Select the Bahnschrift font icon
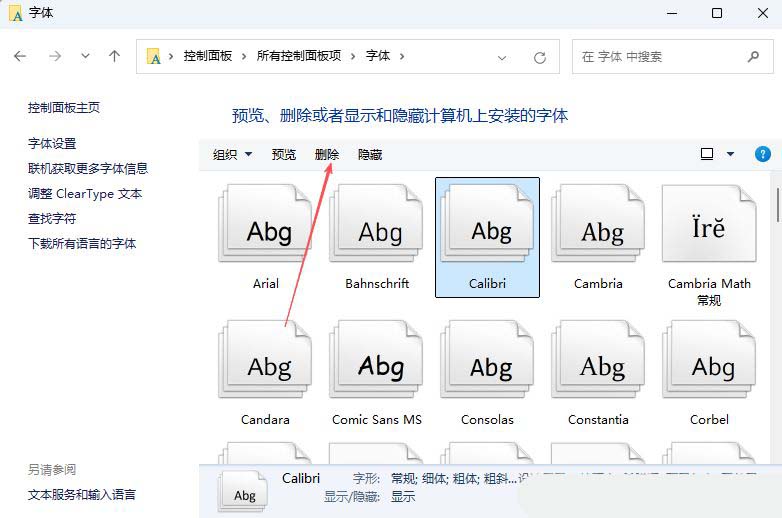The width and height of the screenshot is (782, 518). coord(376,223)
